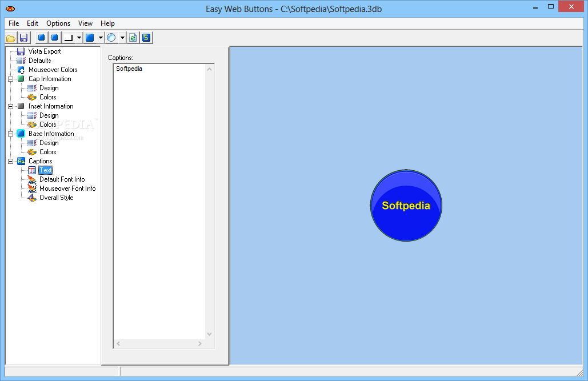
Task: Open Default Font Info under Captions
Action: click(x=62, y=179)
